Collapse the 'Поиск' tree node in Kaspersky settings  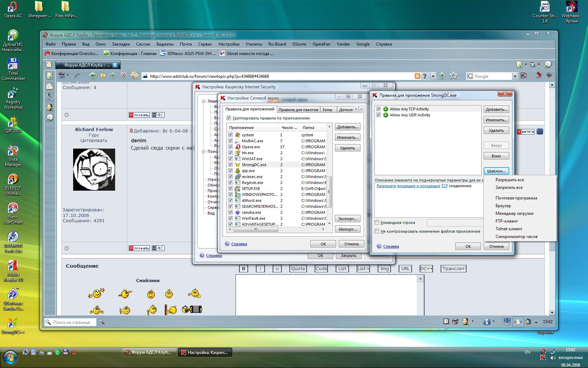(x=204, y=152)
